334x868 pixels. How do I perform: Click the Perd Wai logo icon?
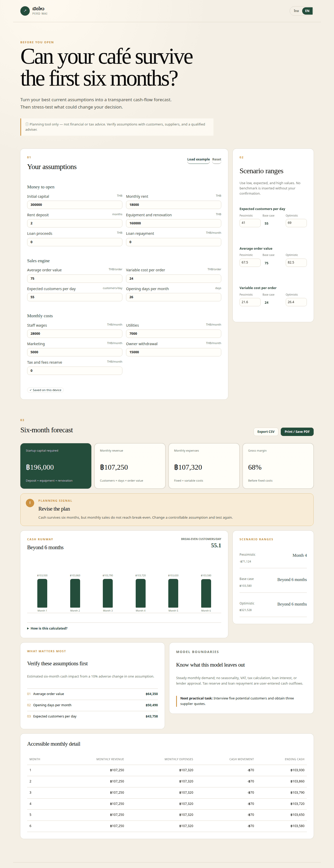[x=25, y=11]
